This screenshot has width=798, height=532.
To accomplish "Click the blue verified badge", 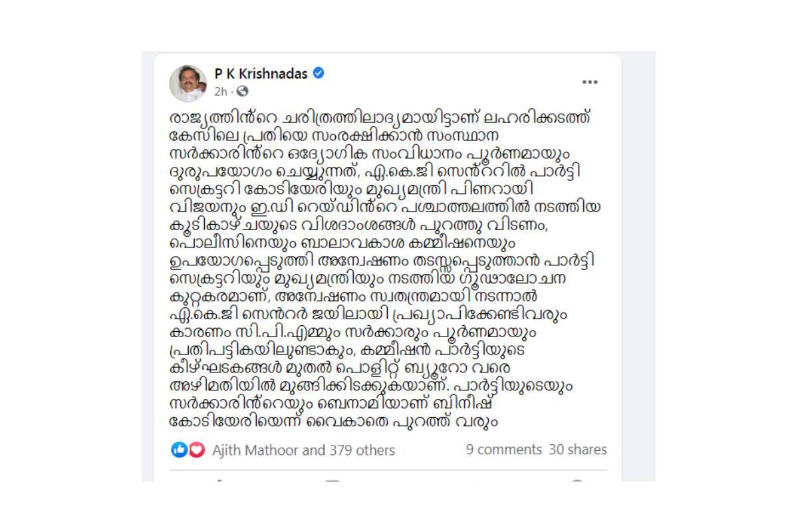I will pos(319,73).
